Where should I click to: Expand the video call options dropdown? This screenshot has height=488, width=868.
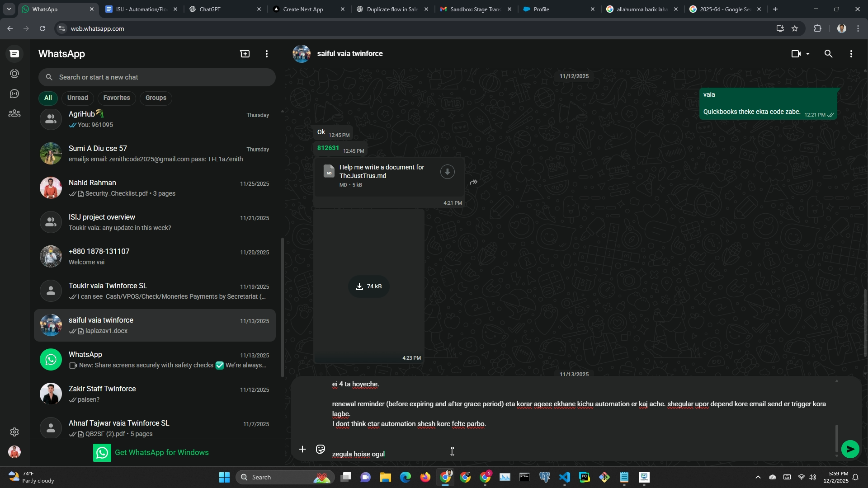808,54
